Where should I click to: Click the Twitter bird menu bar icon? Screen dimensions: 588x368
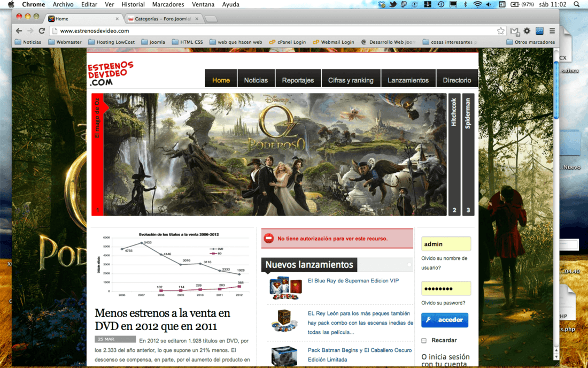coord(393,4)
